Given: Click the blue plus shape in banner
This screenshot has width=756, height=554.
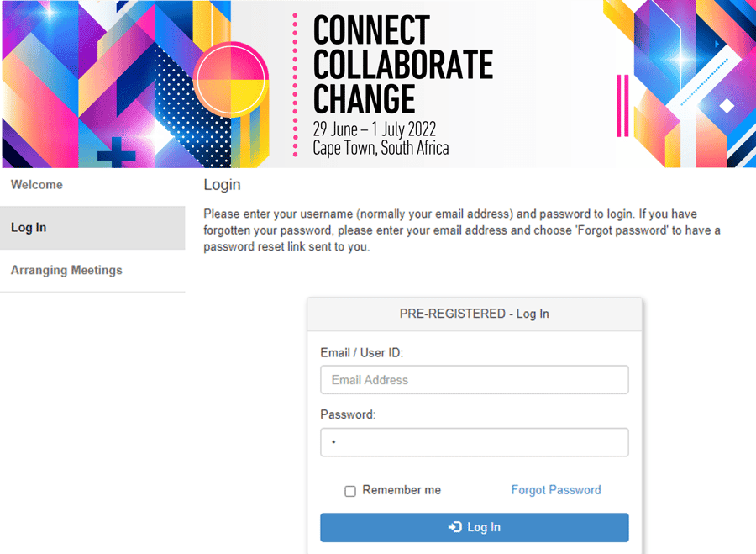Looking at the screenshot, I should [x=116, y=154].
